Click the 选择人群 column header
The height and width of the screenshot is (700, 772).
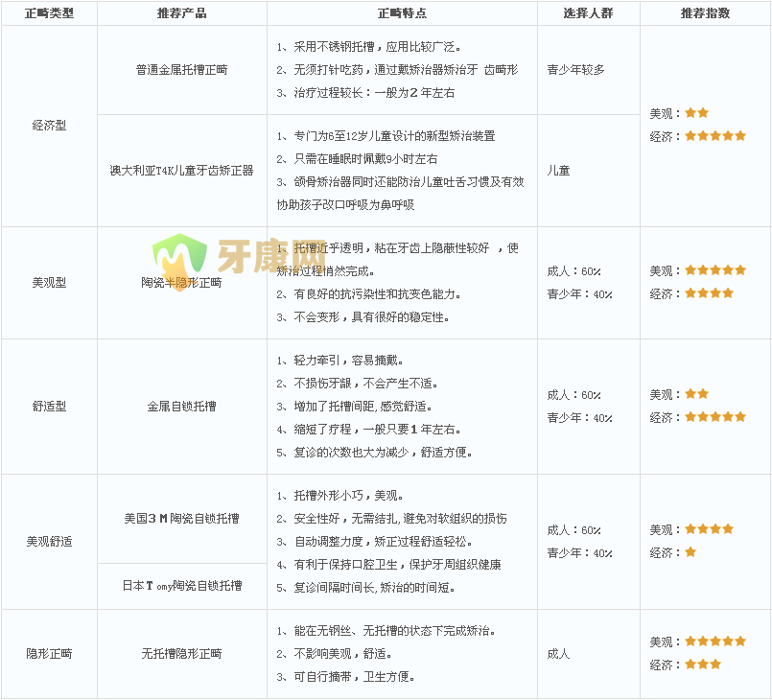point(589,13)
